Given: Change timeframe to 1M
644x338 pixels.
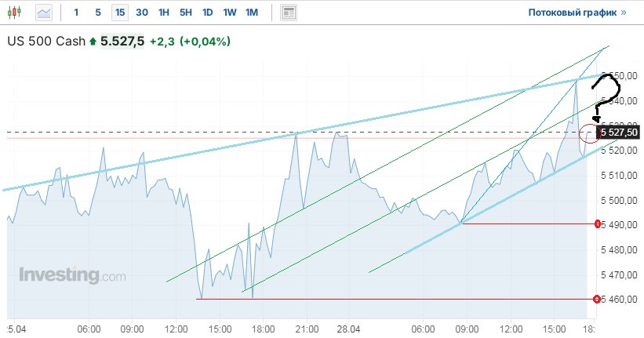Looking at the screenshot, I should click(252, 13).
